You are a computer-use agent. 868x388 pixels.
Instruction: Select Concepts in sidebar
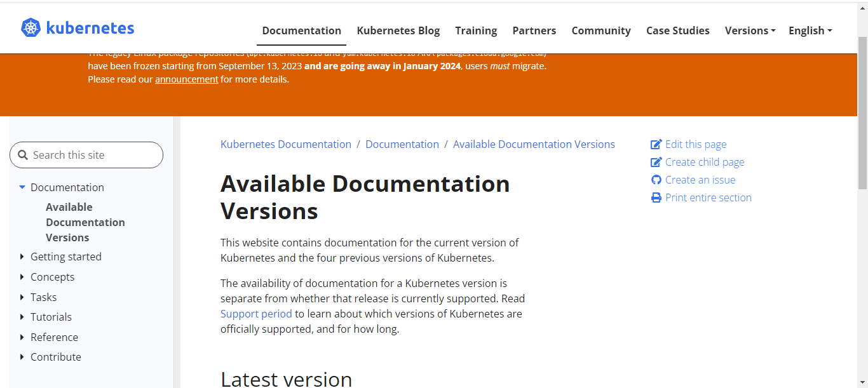(52, 277)
